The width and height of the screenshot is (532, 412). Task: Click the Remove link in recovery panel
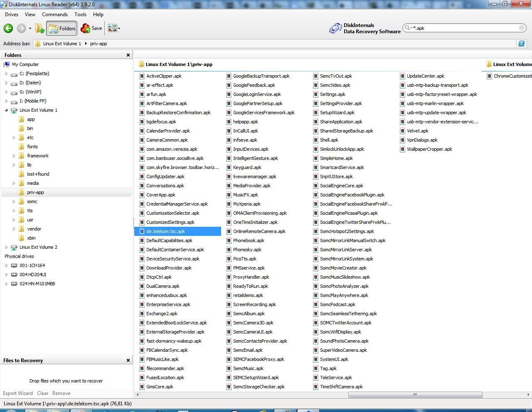[61, 393]
